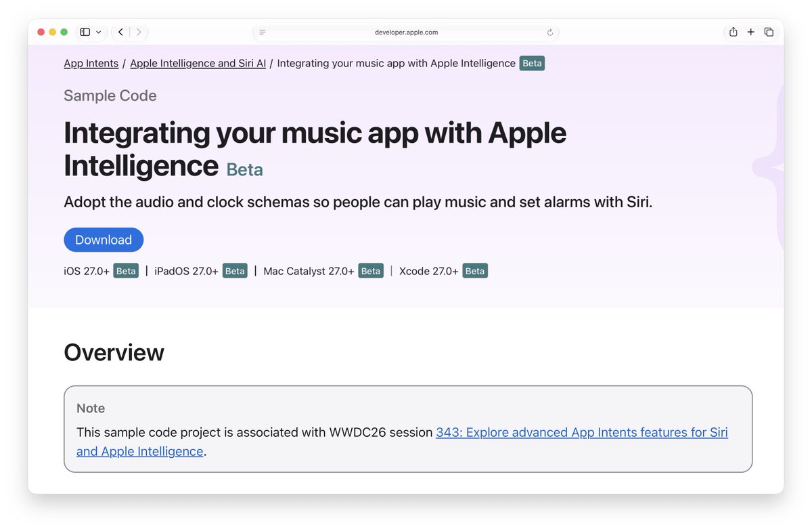The height and width of the screenshot is (531, 812).
Task: Open the sidebar options dropdown chevron
Action: 99,32
